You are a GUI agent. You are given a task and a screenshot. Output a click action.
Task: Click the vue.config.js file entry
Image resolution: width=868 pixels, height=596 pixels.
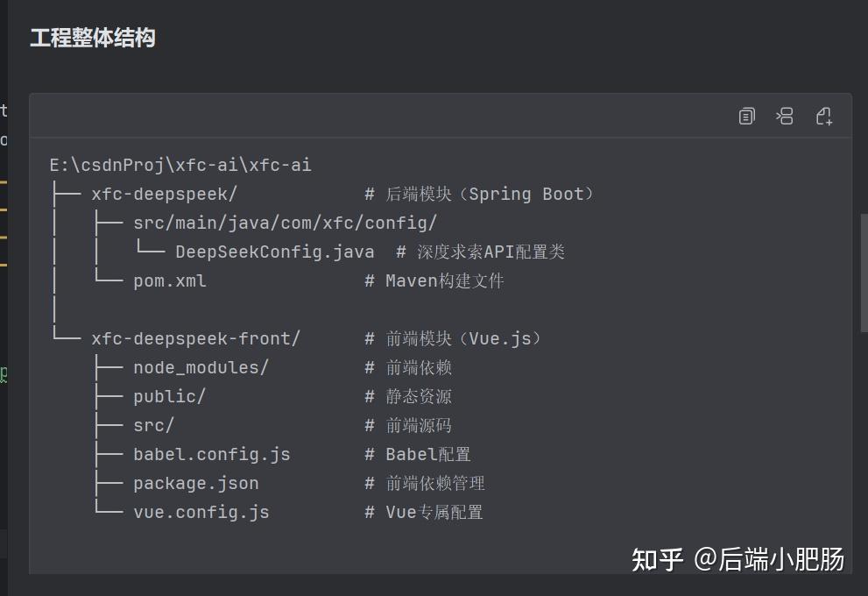click(201, 512)
